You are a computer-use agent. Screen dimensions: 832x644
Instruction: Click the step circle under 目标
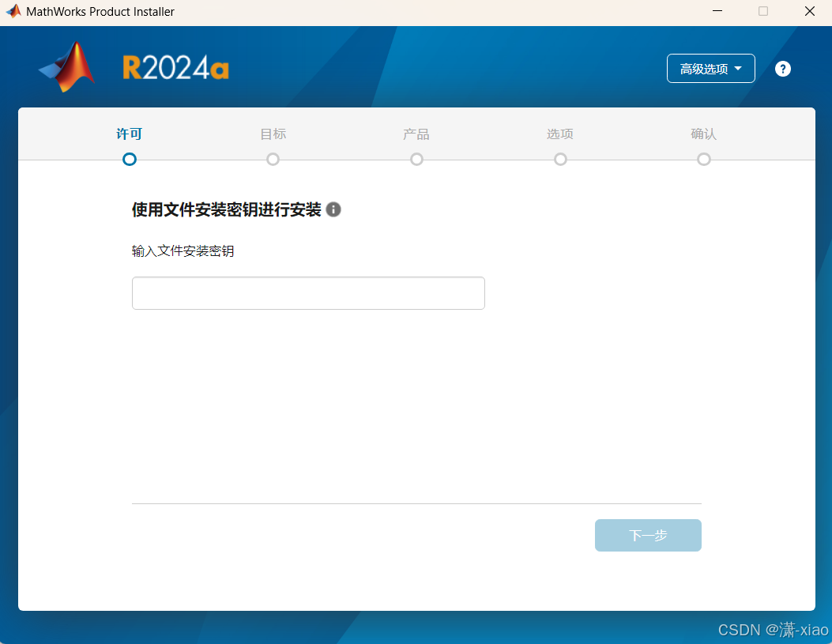tap(273, 159)
